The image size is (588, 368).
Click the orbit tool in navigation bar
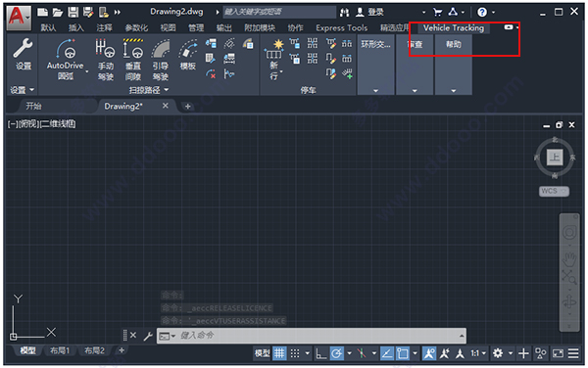coord(569,301)
